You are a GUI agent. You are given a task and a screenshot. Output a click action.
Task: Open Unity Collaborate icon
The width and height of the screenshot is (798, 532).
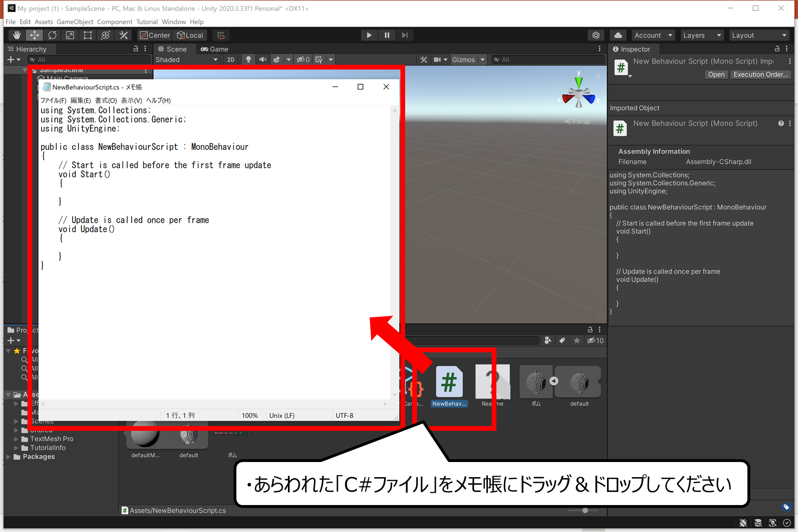[596, 35]
